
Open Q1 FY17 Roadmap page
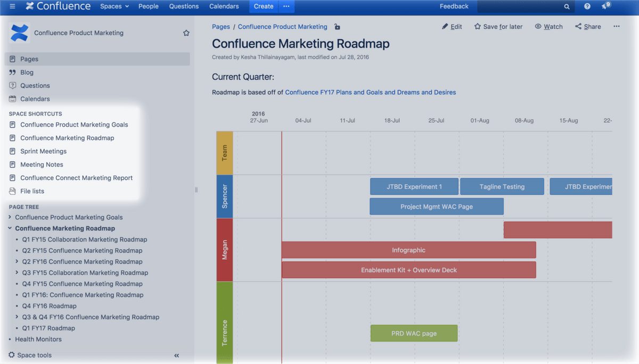(x=48, y=328)
